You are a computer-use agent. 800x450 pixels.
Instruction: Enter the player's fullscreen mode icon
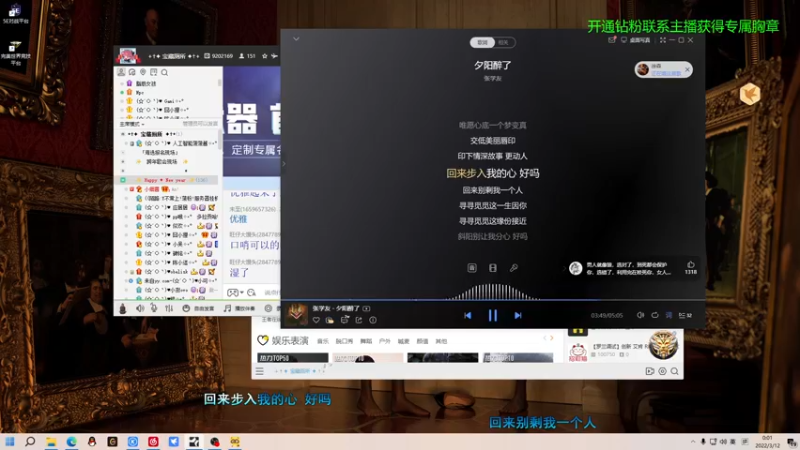[663, 40]
